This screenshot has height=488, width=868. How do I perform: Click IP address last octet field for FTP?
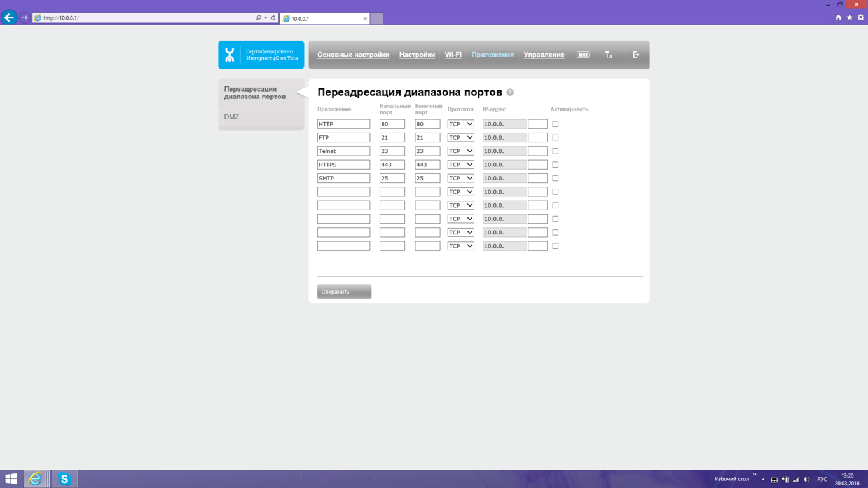(x=537, y=137)
